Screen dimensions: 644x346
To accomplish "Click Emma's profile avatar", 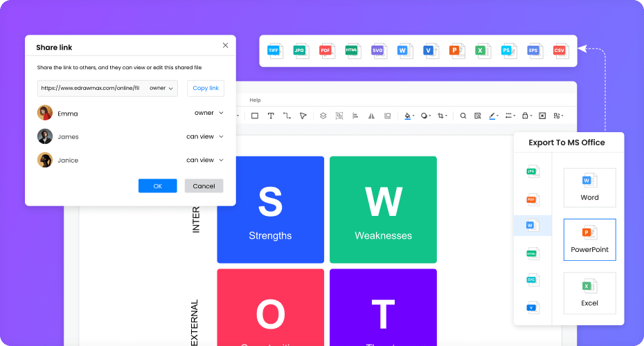I will point(45,113).
